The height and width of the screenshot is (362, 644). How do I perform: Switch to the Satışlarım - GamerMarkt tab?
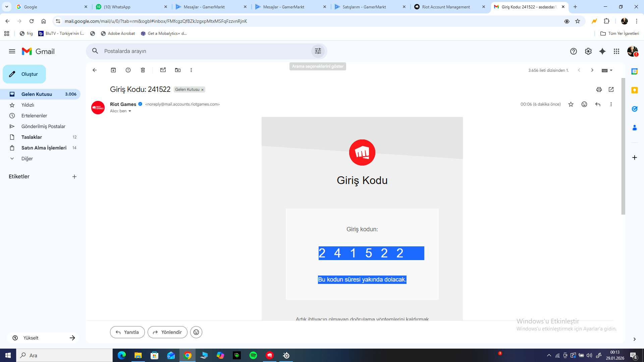tap(370, 7)
